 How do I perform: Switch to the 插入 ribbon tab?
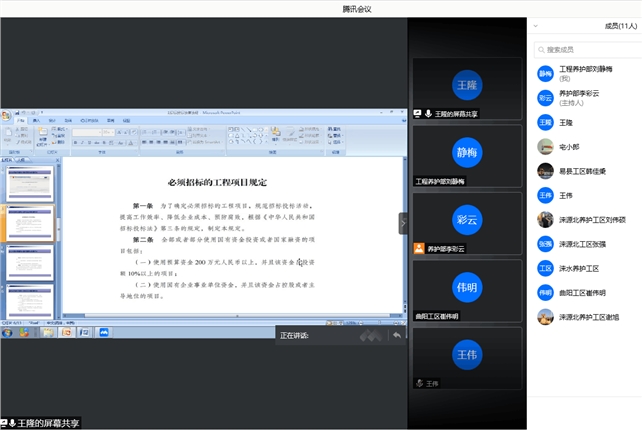[x=36, y=120]
